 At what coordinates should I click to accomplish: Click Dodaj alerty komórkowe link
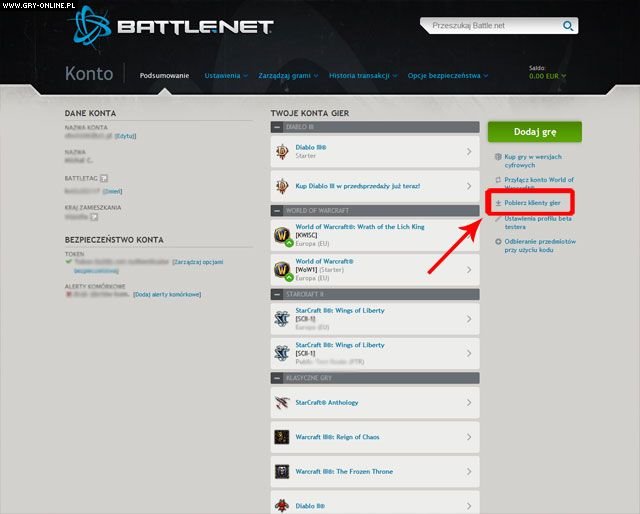pyautogui.click(x=167, y=294)
